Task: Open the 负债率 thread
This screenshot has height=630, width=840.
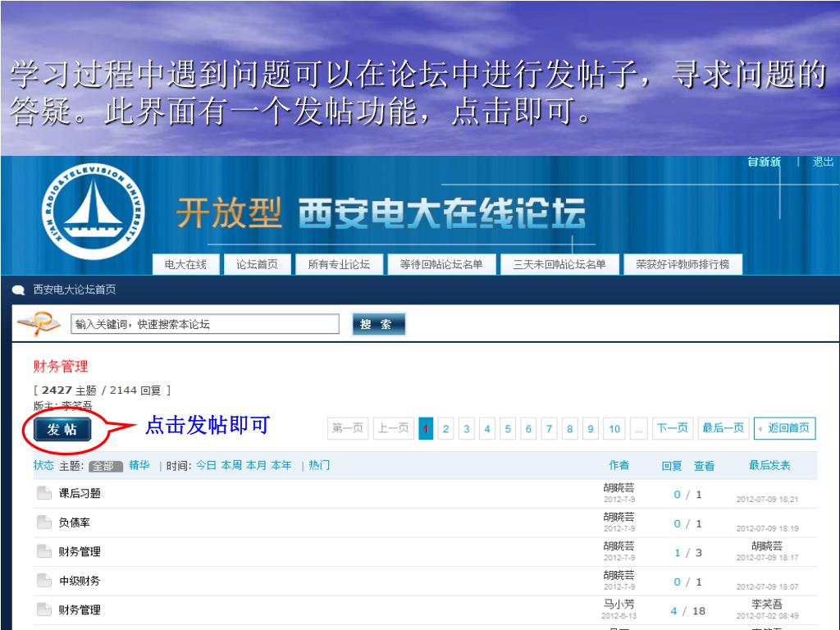Action: point(75,523)
